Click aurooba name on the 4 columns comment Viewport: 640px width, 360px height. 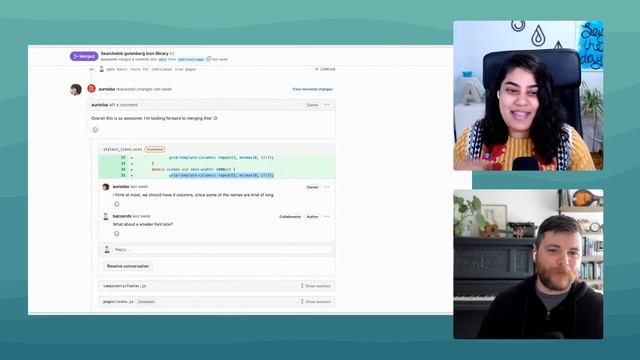(x=121, y=187)
